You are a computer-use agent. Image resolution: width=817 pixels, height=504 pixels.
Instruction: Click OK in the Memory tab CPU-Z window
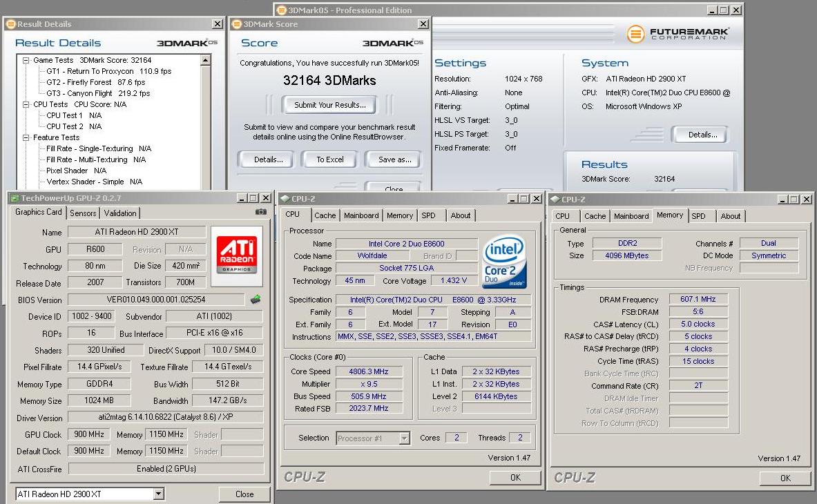tap(785, 478)
